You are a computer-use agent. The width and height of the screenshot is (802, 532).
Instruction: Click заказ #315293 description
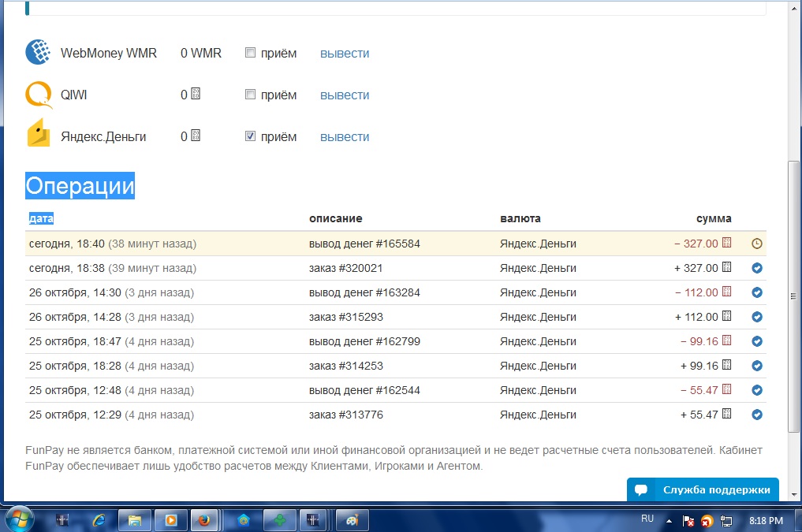(345, 317)
